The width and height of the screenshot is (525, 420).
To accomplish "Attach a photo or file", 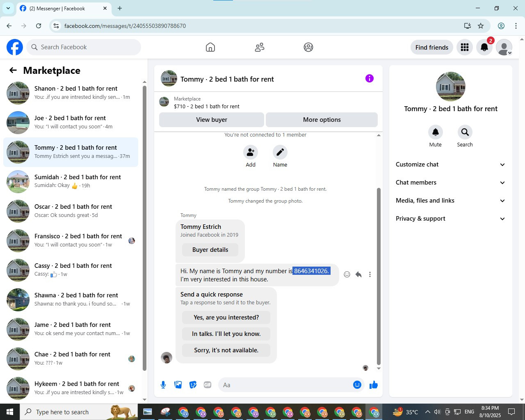I will click(178, 385).
